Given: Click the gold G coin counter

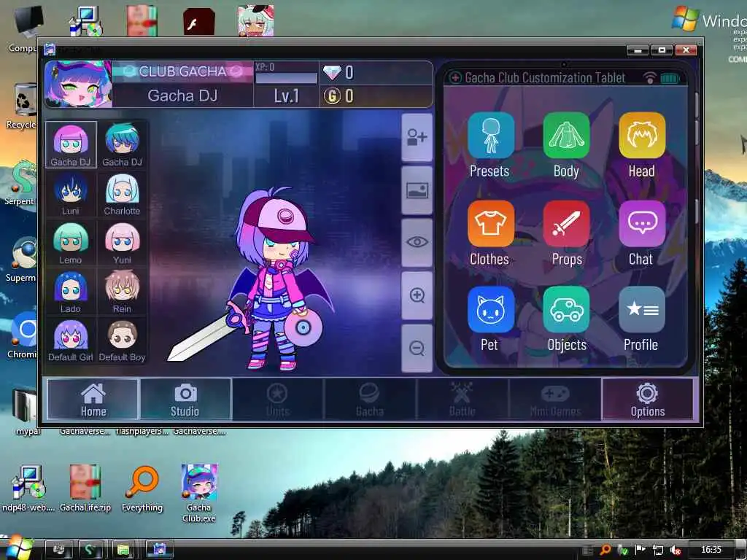Looking at the screenshot, I should [338, 96].
